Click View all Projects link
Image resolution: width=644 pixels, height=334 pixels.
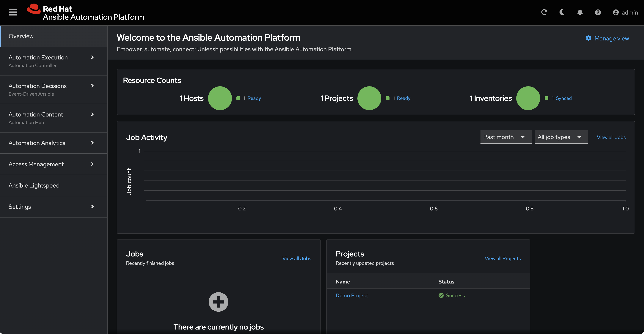pos(502,259)
